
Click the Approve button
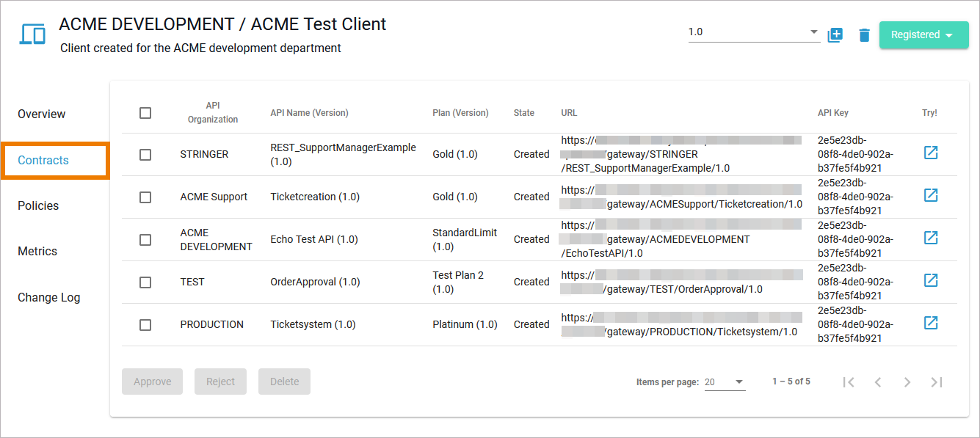(x=152, y=382)
